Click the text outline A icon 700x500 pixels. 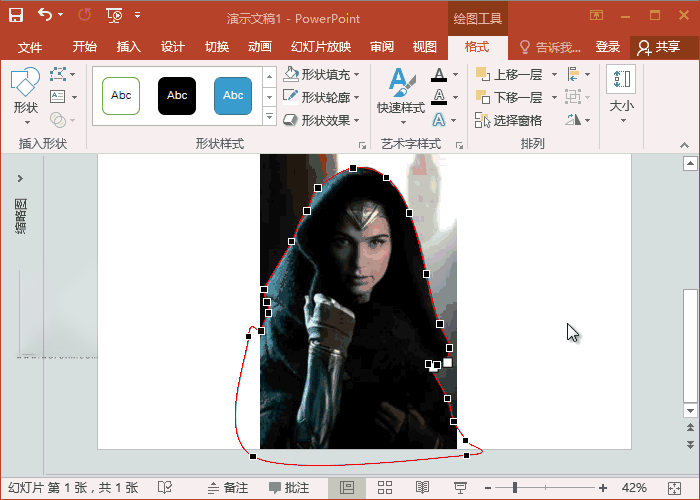pyautogui.click(x=439, y=96)
